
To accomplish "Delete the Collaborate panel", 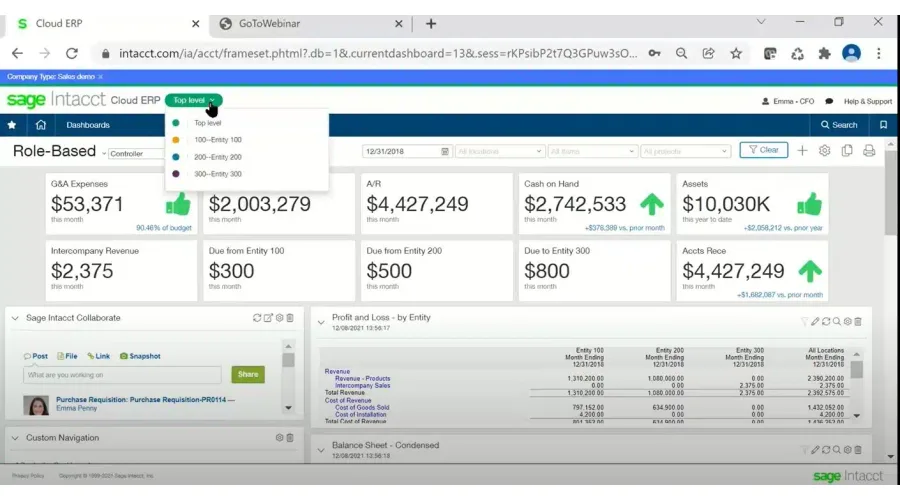I will (x=290, y=317).
